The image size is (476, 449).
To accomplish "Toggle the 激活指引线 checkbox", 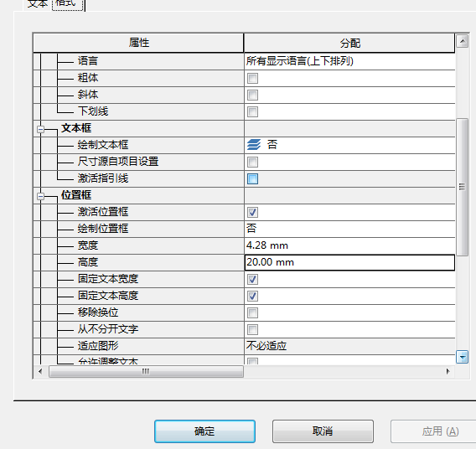I will tap(252, 178).
